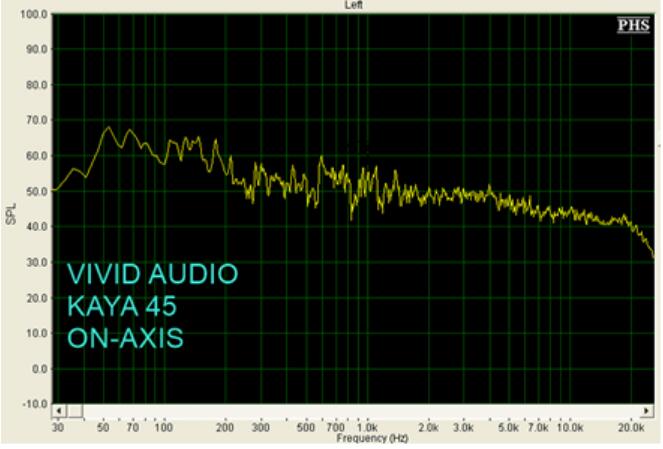Click the 1.0k frequency axis label
Viewport: 663px width, 449px height.
click(x=367, y=427)
